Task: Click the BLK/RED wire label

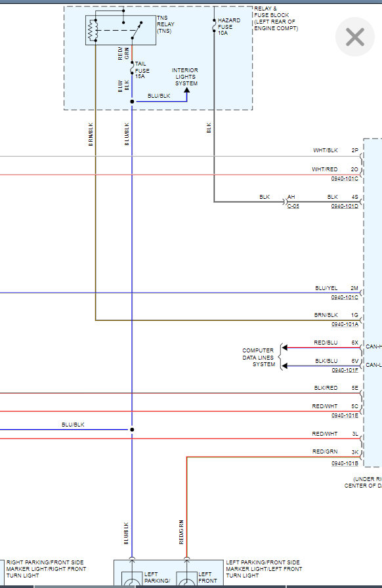Action: click(x=326, y=388)
